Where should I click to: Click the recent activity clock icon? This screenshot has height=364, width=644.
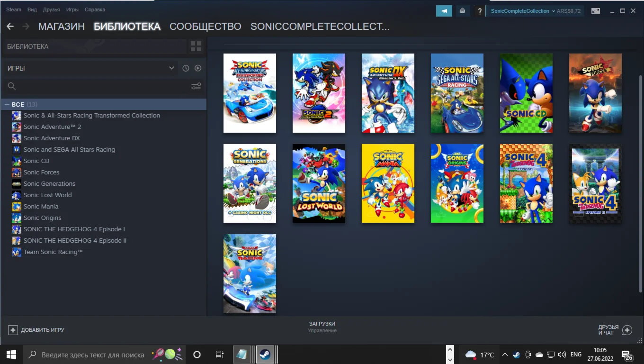(x=186, y=68)
